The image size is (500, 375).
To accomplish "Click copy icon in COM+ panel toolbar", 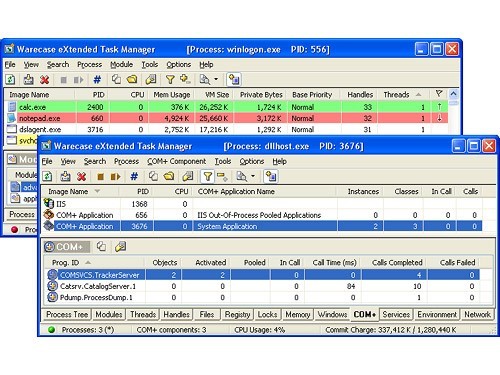I will pos(101,247).
